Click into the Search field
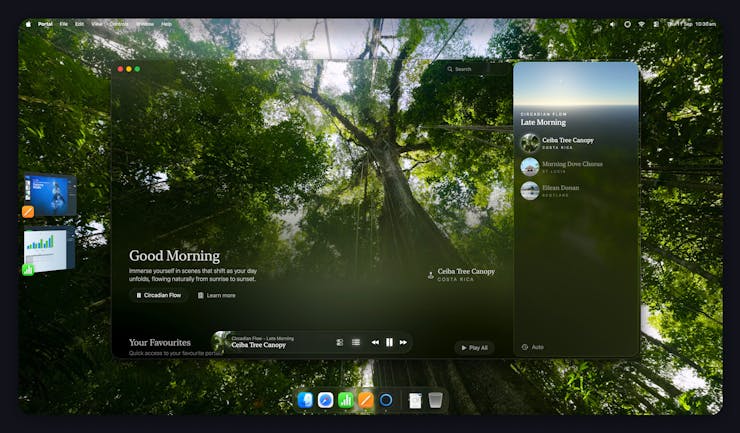Image resolution: width=740 pixels, height=433 pixels. coord(475,69)
